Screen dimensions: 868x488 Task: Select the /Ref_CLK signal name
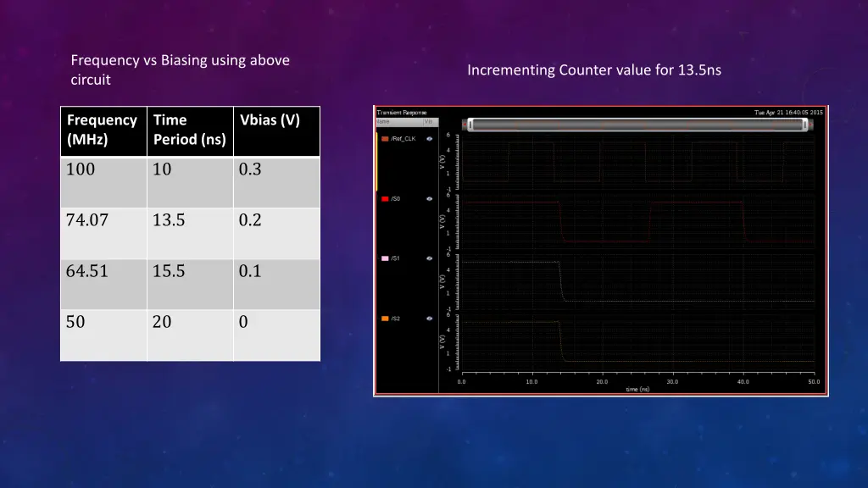tap(403, 139)
